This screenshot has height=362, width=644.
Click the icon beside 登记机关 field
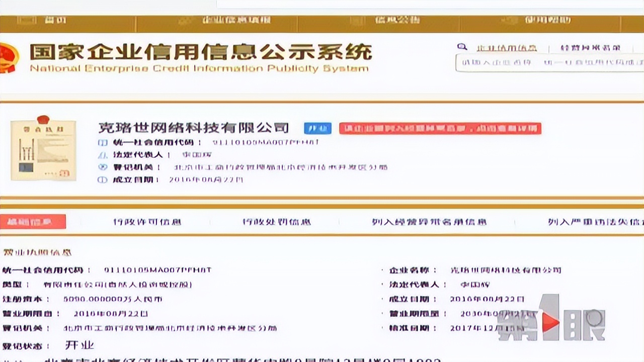point(103,167)
